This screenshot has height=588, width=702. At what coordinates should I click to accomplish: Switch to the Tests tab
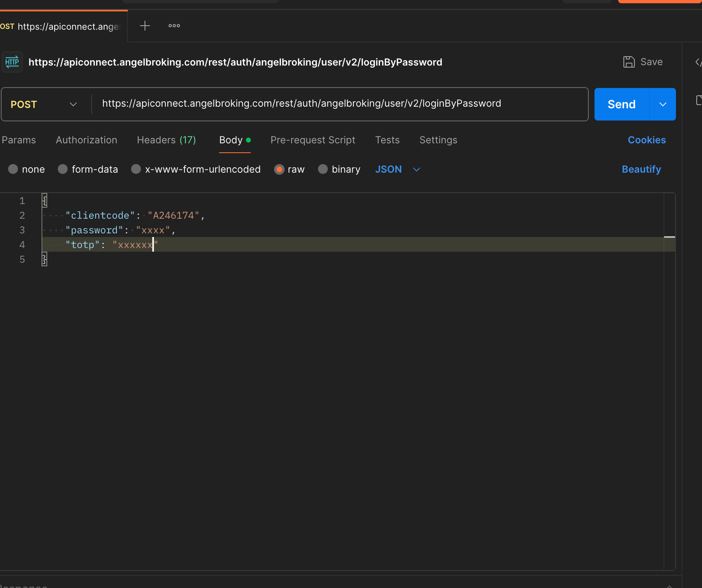387,140
